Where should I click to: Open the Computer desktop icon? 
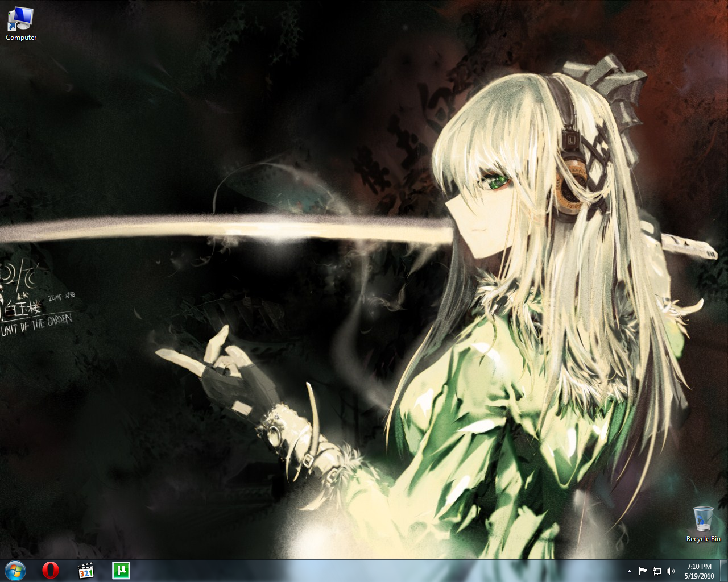coord(21,23)
